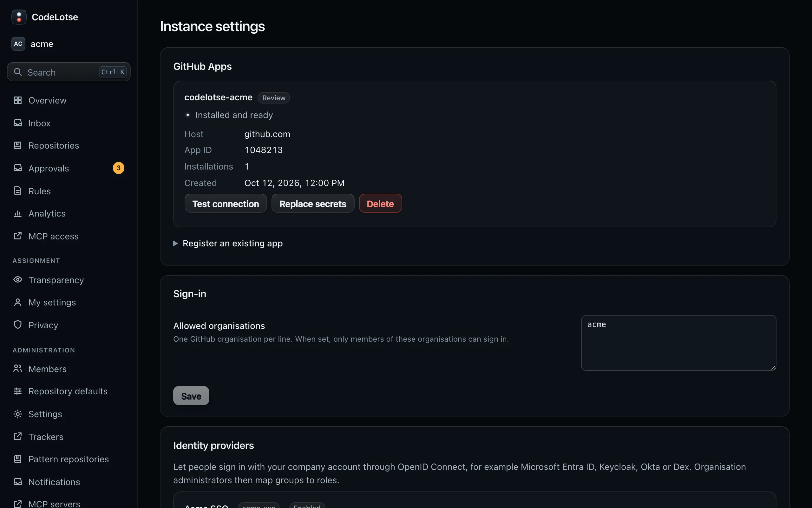Screen dimensions: 812x508
Task: Click the App ID value 1048213
Action: (264, 150)
